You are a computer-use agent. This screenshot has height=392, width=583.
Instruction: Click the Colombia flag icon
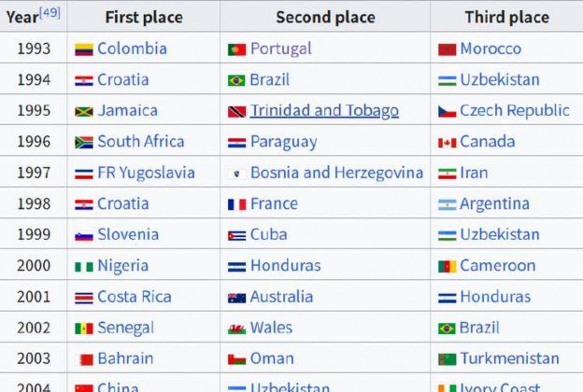point(84,49)
